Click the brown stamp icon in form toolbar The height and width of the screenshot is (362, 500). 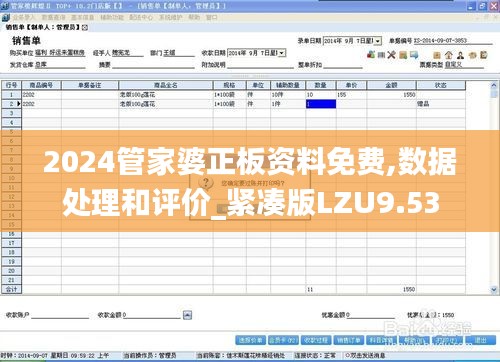pyautogui.click(x=472, y=55)
